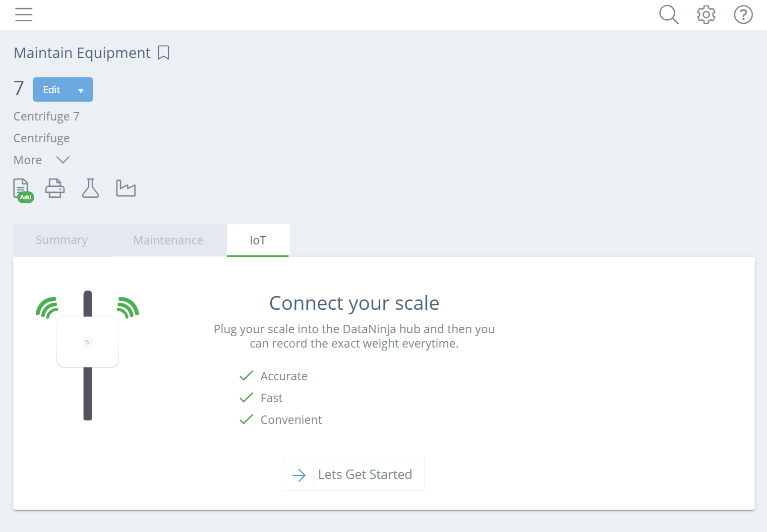Image resolution: width=767 pixels, height=532 pixels.
Task: Click the Centrifuge 7 name text
Action: [46, 117]
